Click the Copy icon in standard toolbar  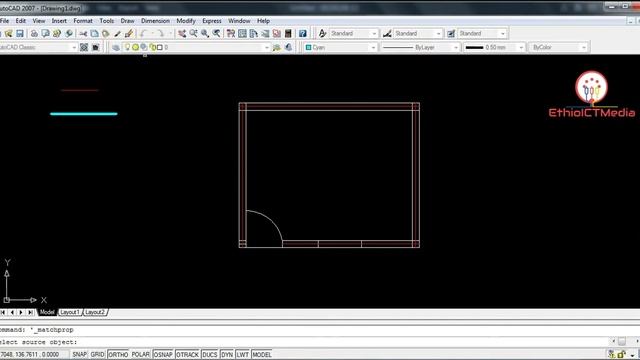(x=94, y=33)
